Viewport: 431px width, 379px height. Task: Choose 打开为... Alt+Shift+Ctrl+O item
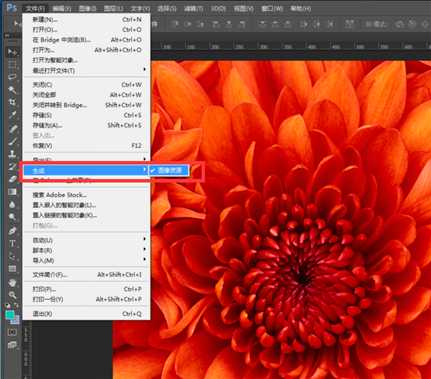coord(87,50)
